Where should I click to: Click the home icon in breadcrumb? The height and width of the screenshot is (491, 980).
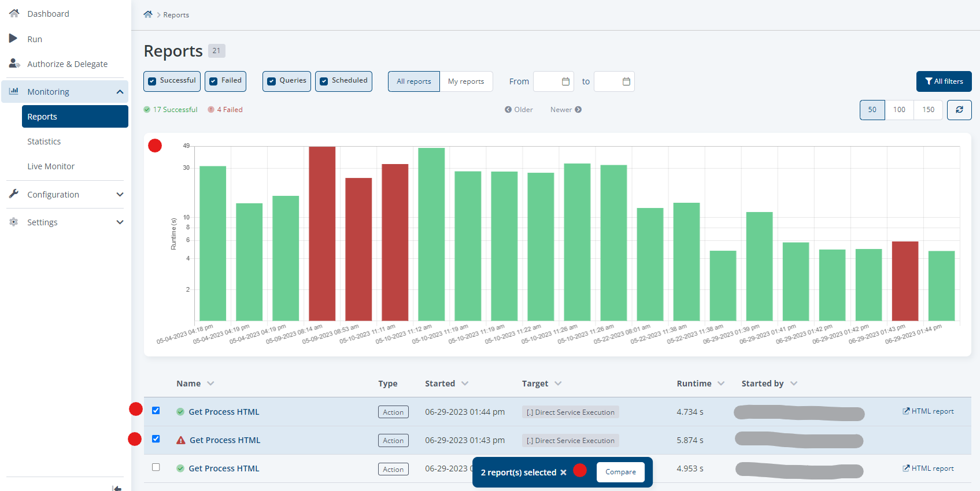point(148,14)
